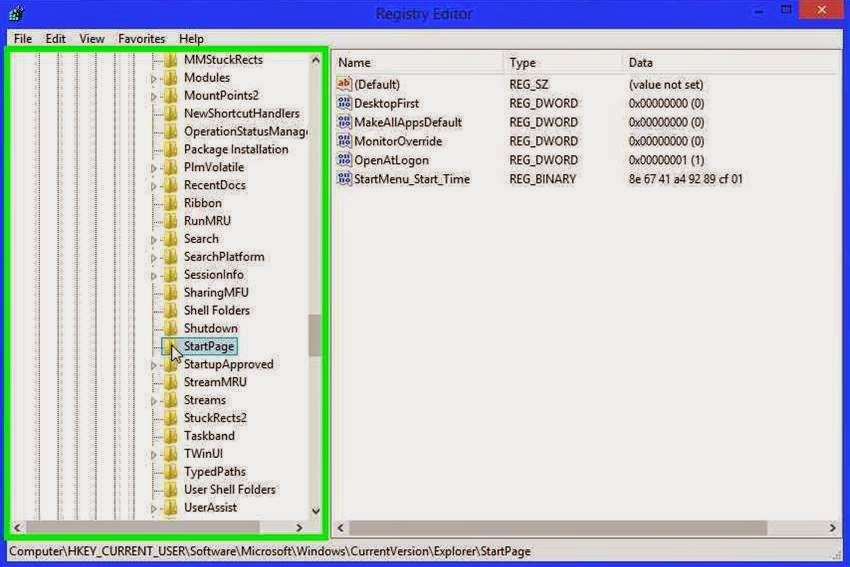Open the Help menu
The image size is (850, 567).
pos(191,39)
